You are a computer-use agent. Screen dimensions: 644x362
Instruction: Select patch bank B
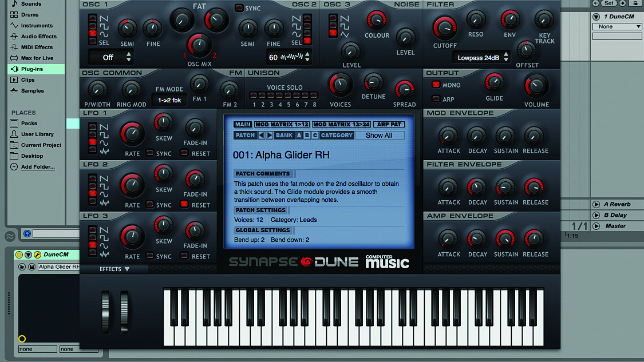(x=307, y=135)
